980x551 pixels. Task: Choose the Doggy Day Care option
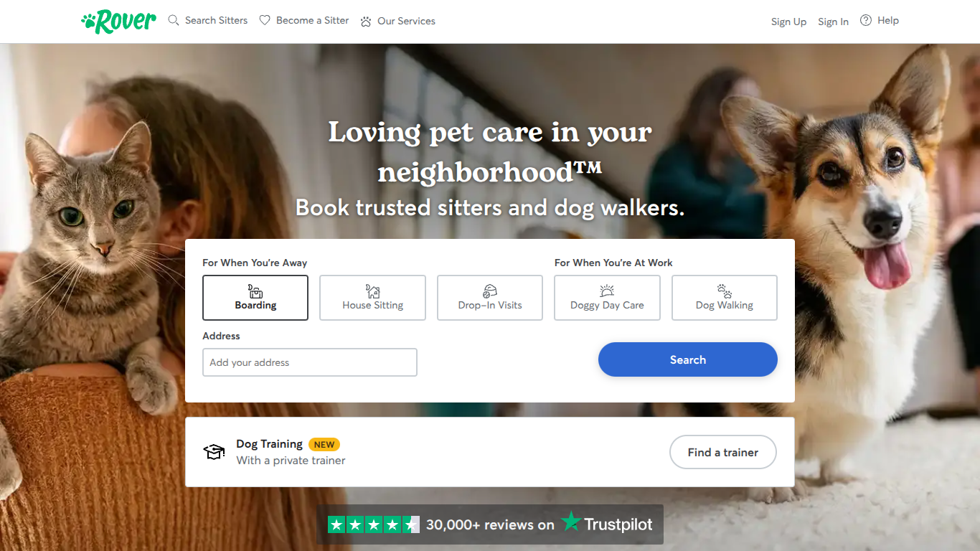607,298
